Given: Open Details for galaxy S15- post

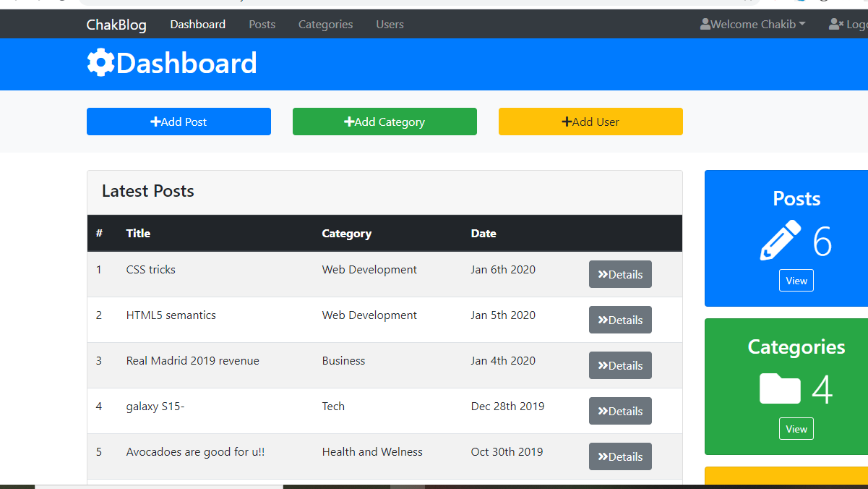Looking at the screenshot, I should [620, 411].
